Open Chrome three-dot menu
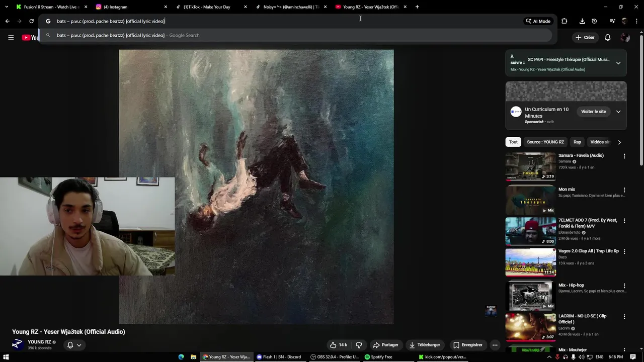Screen dimensions: 644x362 (x=636, y=21)
